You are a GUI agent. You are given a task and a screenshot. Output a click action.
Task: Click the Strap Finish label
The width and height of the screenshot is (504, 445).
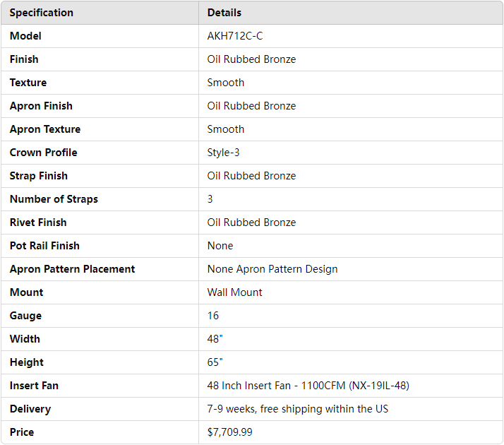click(x=39, y=176)
